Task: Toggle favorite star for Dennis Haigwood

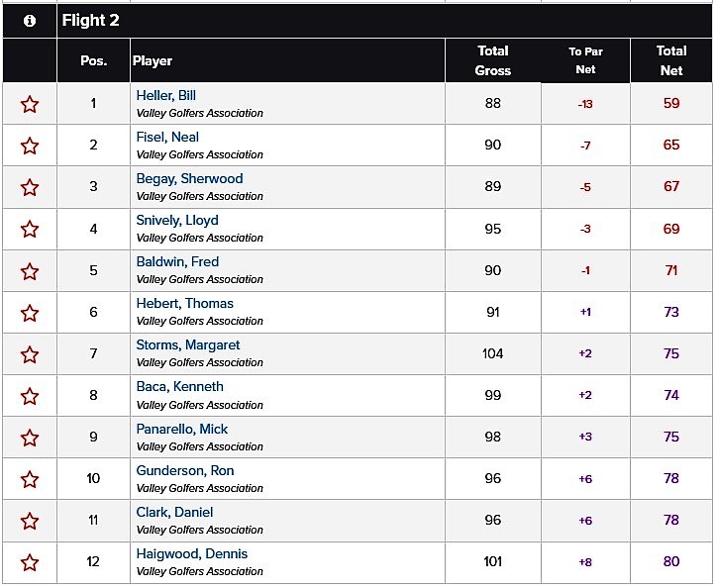Action: (30, 563)
